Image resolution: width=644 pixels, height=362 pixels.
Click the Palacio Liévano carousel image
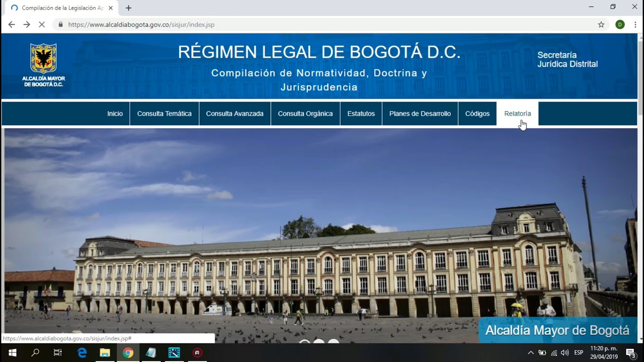pyautogui.click(x=320, y=236)
